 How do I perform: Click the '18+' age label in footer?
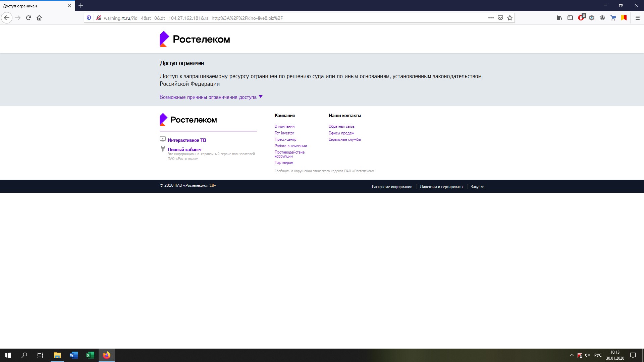tap(213, 185)
